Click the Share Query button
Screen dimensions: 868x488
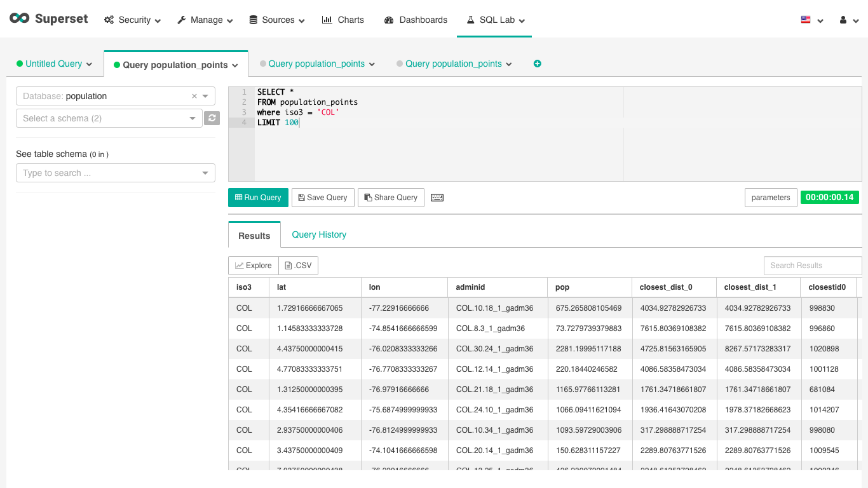(x=390, y=198)
